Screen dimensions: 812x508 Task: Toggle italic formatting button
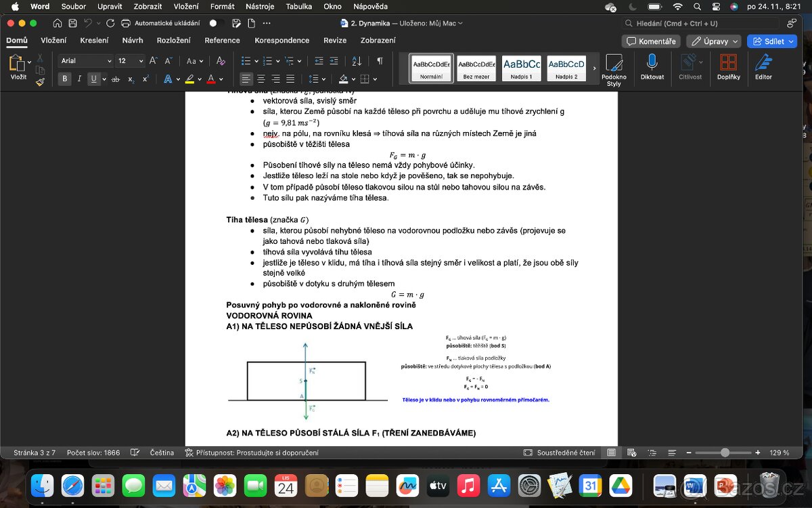[x=79, y=79]
